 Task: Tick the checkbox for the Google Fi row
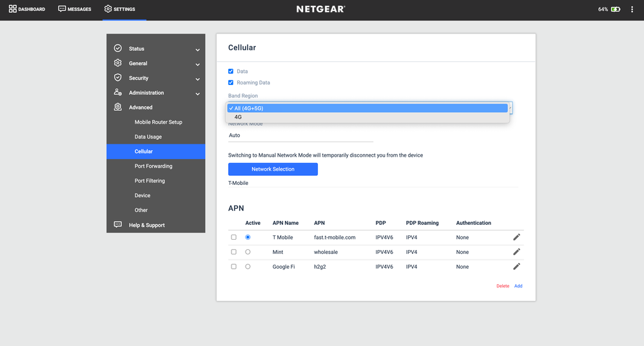(x=233, y=266)
